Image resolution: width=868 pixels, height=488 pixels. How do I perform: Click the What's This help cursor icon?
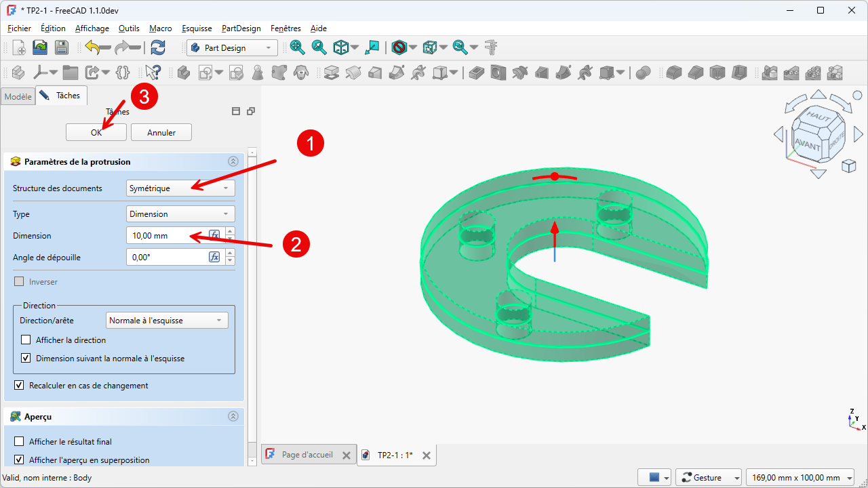coord(153,73)
